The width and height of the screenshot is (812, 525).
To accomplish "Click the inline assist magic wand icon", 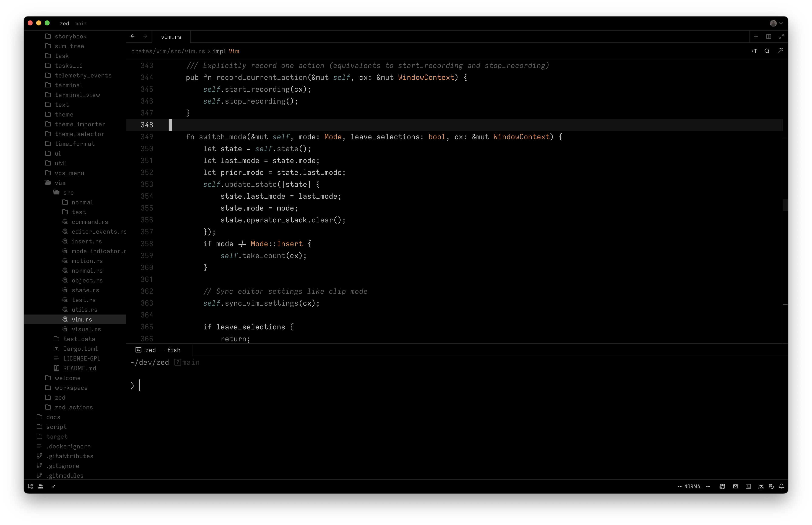I will [781, 51].
